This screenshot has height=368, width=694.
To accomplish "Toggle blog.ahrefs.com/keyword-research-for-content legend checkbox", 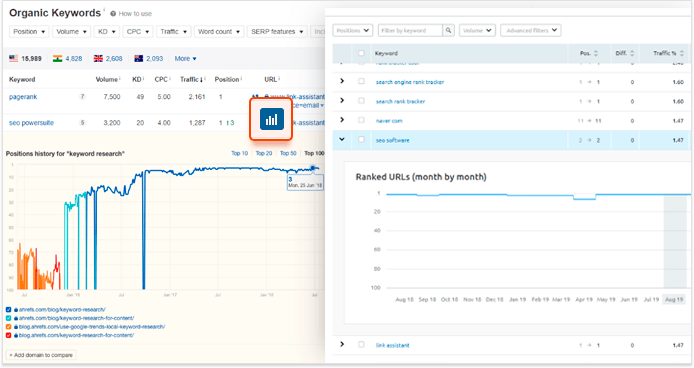I will [x=8, y=335].
